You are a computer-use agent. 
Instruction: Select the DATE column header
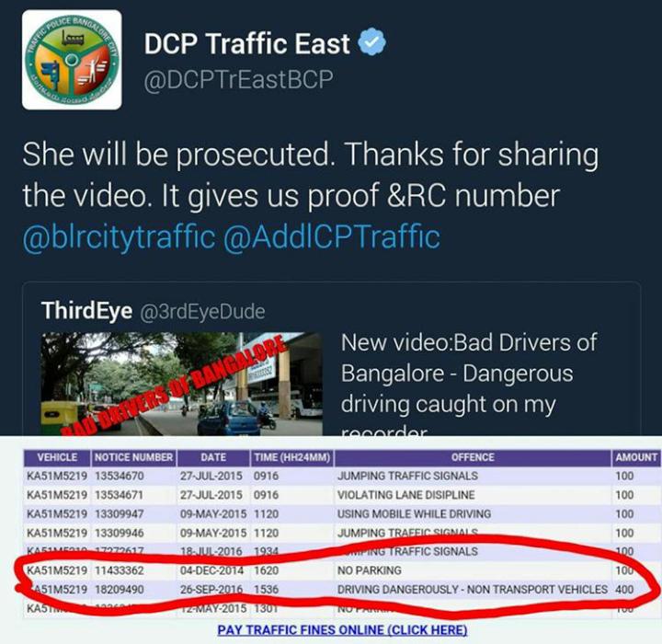click(213, 457)
